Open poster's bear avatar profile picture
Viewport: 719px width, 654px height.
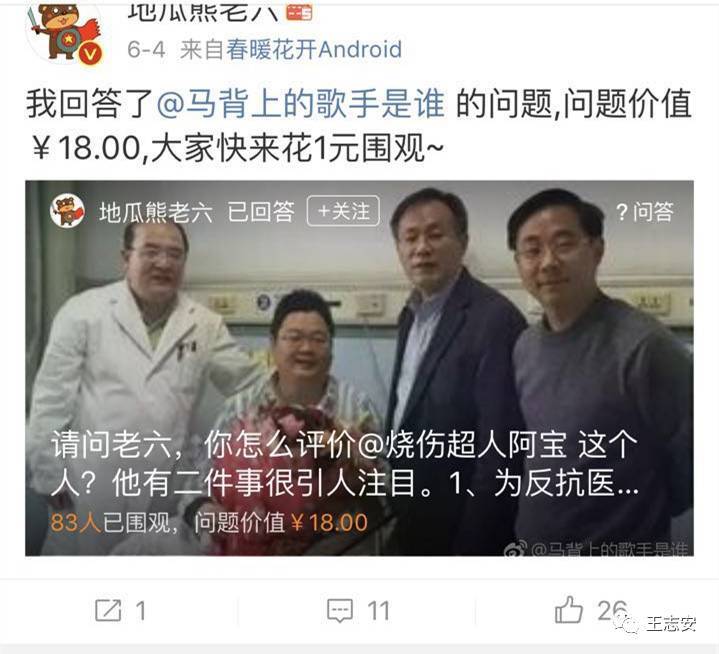(64, 33)
